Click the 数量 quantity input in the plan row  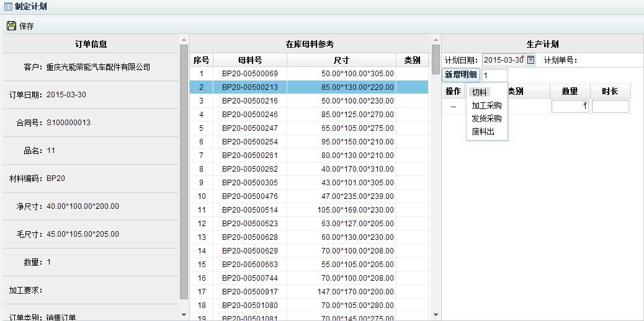[x=570, y=107]
